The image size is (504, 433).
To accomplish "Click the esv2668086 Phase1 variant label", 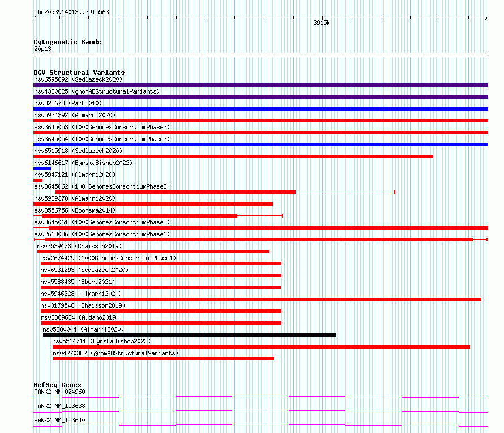I will point(102,234).
